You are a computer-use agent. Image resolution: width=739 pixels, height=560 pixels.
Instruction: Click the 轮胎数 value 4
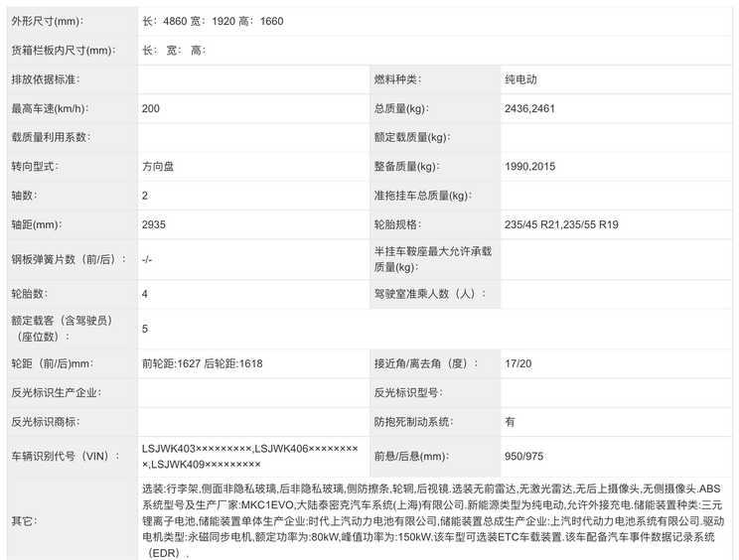[146, 294]
